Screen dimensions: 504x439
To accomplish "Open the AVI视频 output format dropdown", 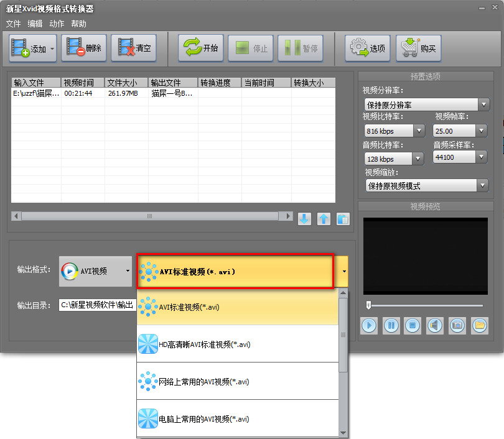I will (x=95, y=271).
